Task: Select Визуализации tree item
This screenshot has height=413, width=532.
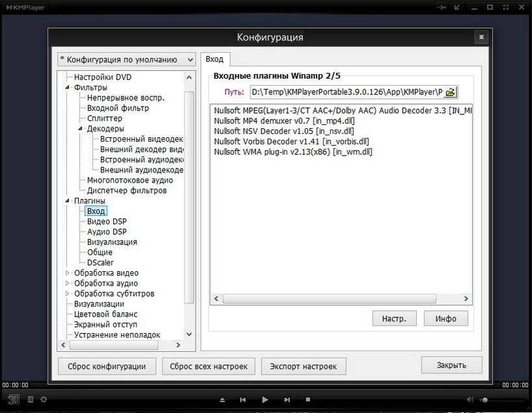Action: pyautogui.click(x=99, y=304)
